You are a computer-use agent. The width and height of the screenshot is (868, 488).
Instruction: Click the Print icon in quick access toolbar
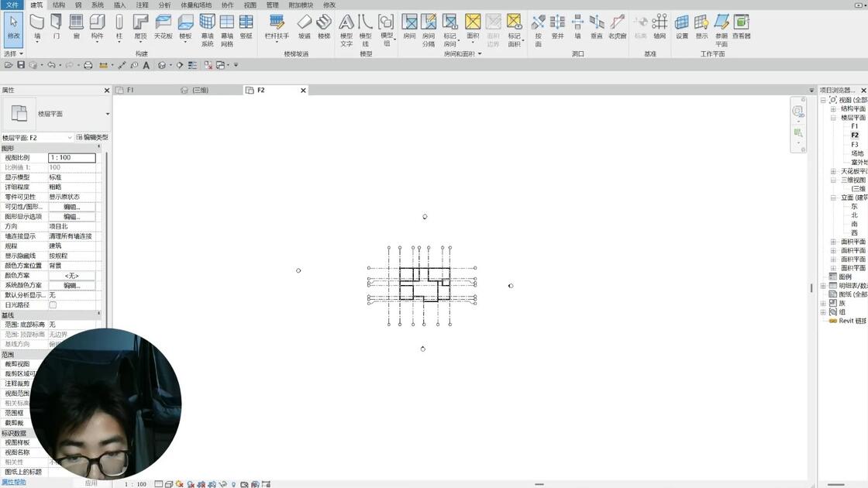tap(88, 65)
